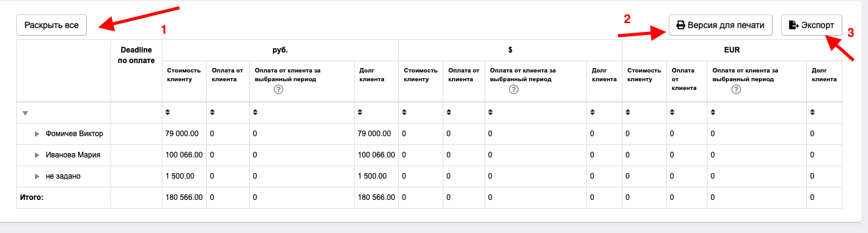Select the name Фомичев Виктор
868x233 pixels.
coord(74,134)
